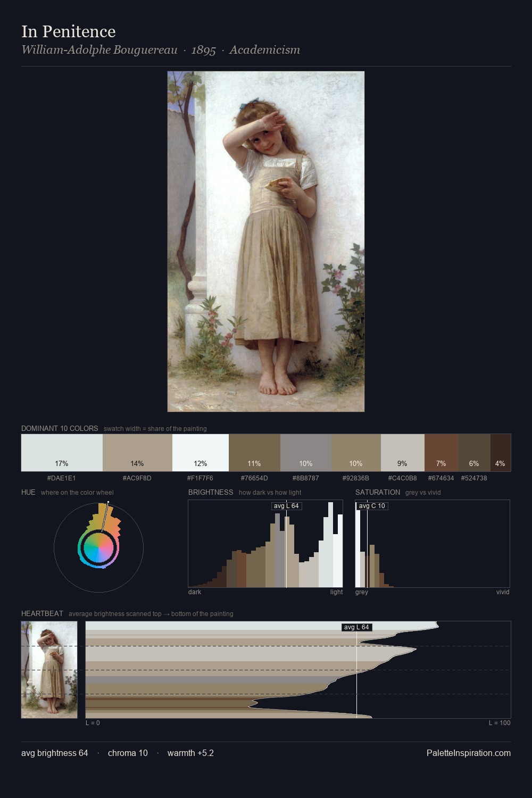The height and width of the screenshot is (798, 532).
Task: Click the 'L = 100' axis label
Action: click(x=500, y=723)
